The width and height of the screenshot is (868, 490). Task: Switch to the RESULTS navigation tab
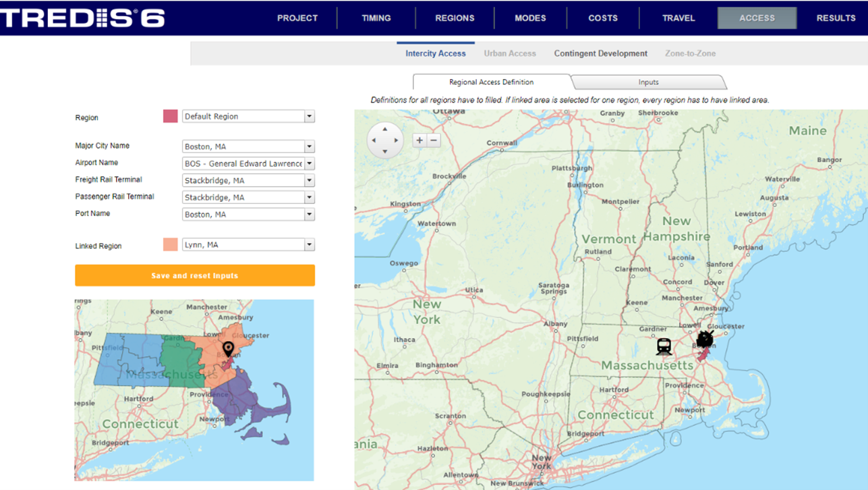[836, 18]
